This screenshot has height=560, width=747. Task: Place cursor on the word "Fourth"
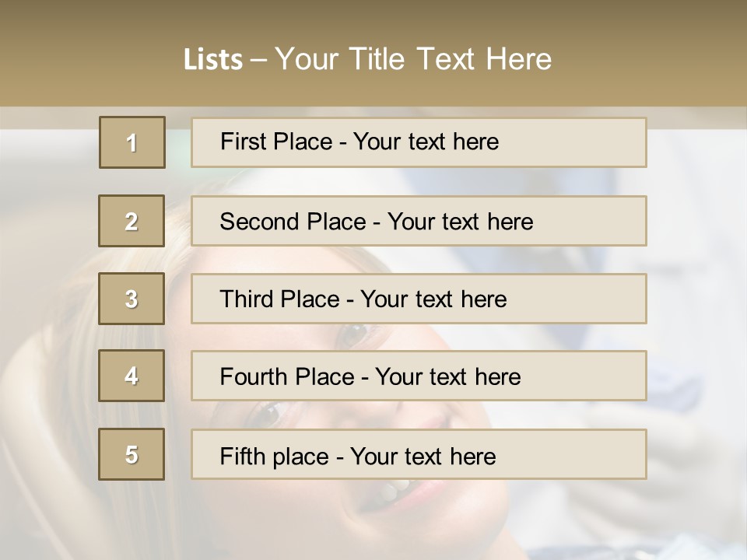click(x=254, y=376)
